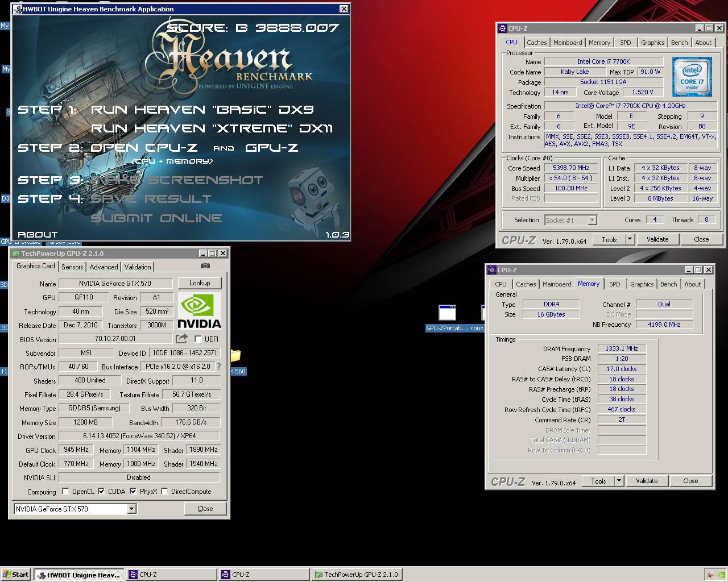Screen dimensions: 728x582
Task: Click SAVE RESULT in Heaven window
Action: point(151,199)
